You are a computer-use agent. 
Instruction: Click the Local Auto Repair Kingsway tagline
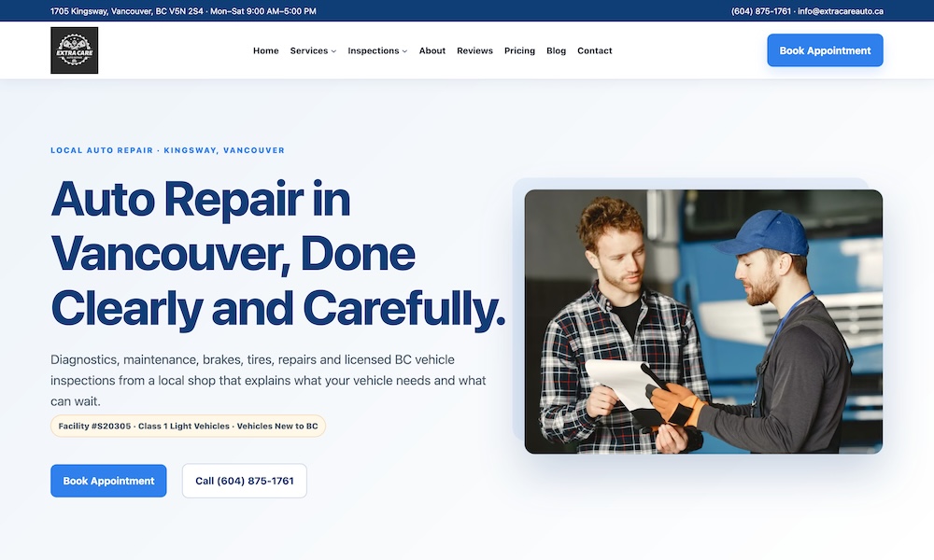(167, 150)
